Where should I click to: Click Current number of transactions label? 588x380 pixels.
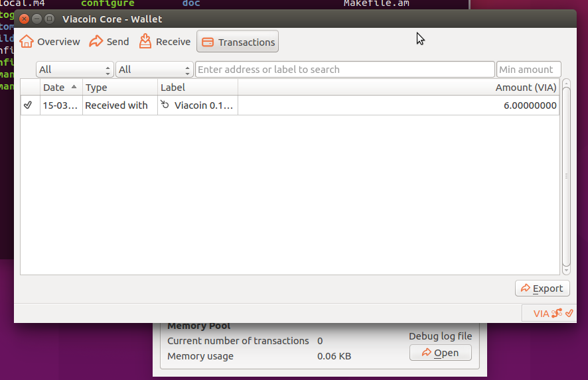coord(238,341)
